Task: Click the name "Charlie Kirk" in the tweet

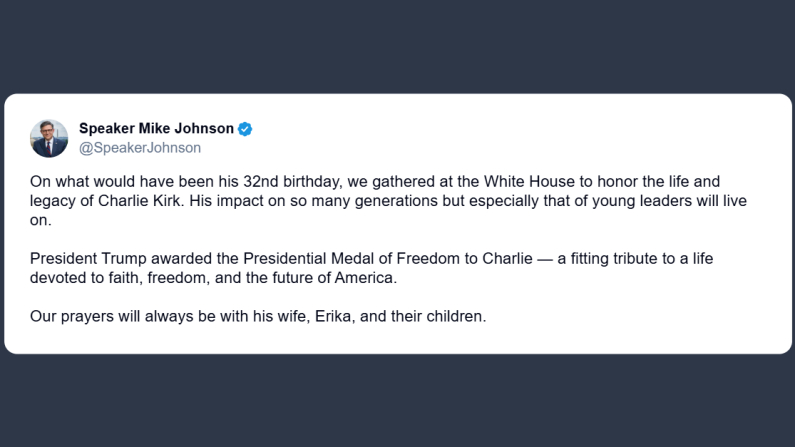Action: [x=135, y=201]
